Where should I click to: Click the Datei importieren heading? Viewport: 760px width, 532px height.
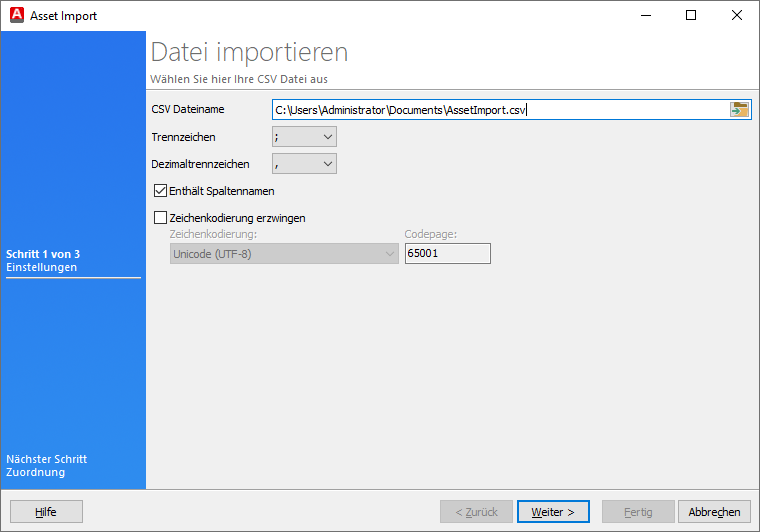pos(249,52)
